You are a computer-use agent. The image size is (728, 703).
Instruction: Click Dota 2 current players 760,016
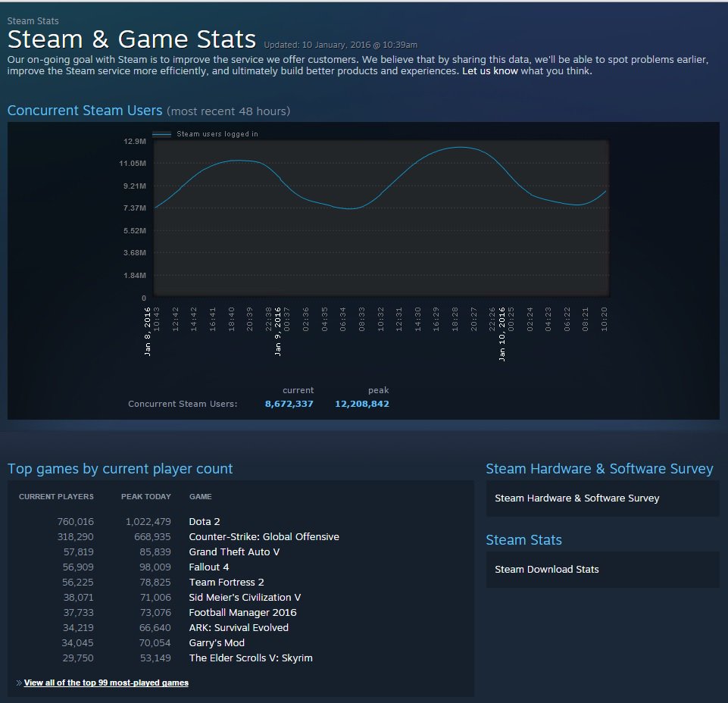click(x=75, y=521)
